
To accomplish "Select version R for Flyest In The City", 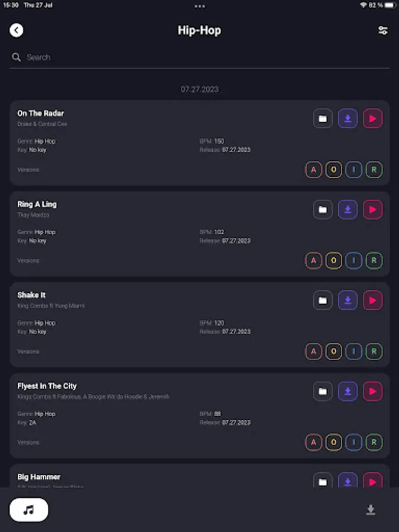I will click(374, 442).
